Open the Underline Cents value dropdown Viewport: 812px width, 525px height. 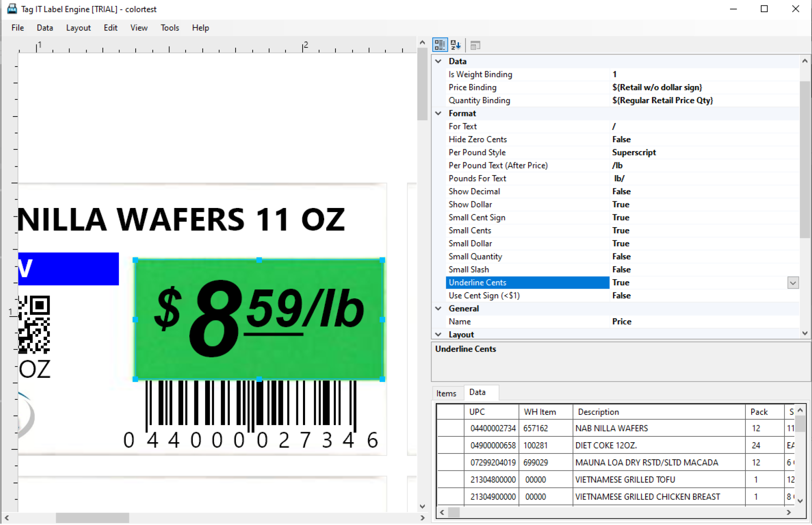[x=793, y=282]
